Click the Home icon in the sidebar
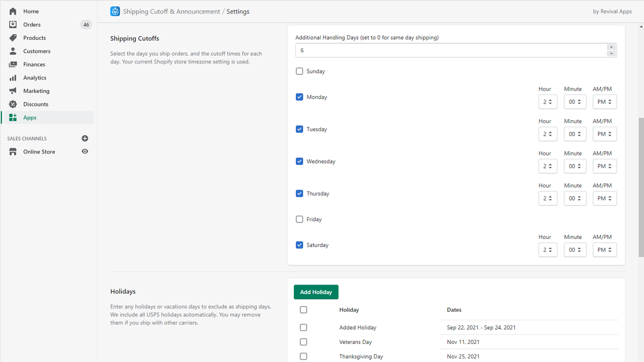This screenshot has height=362, width=644. 12,11
